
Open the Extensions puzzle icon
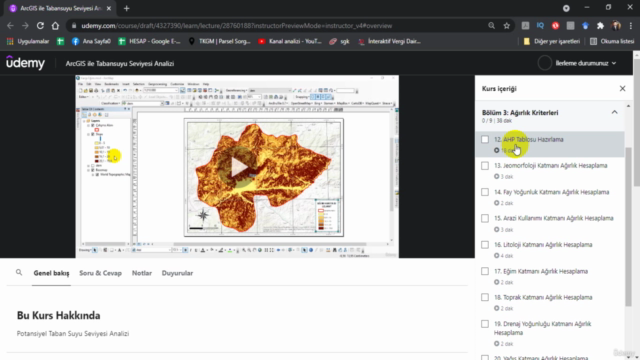coord(600,26)
